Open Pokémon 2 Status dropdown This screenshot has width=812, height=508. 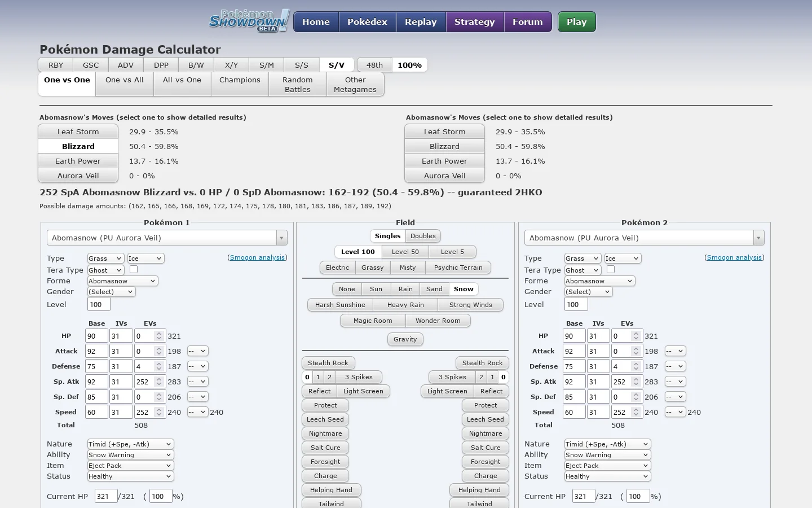(608, 476)
